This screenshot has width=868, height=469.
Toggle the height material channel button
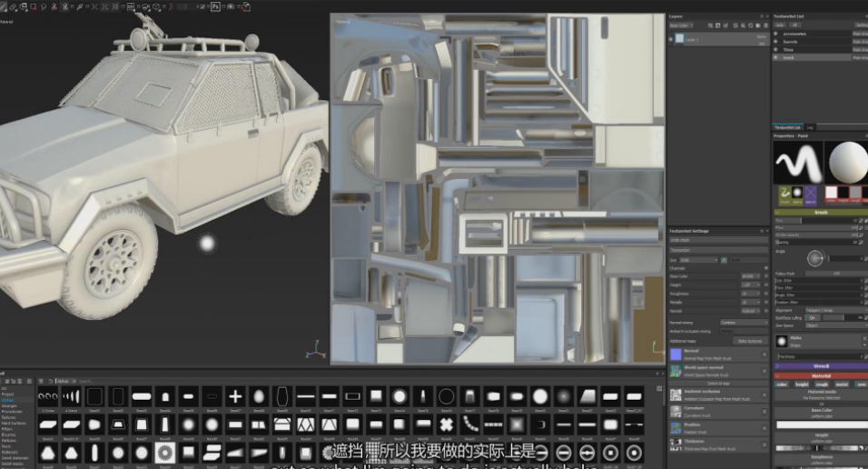click(x=802, y=384)
